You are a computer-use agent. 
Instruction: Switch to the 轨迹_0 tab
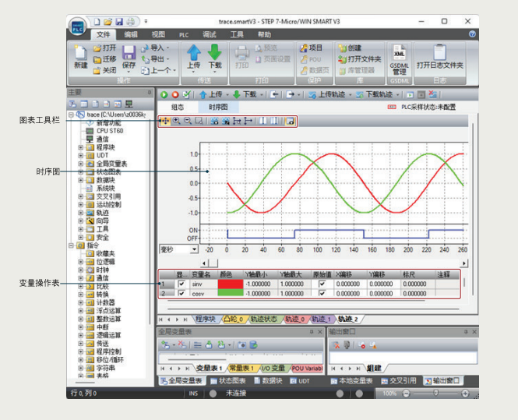tap(295, 319)
